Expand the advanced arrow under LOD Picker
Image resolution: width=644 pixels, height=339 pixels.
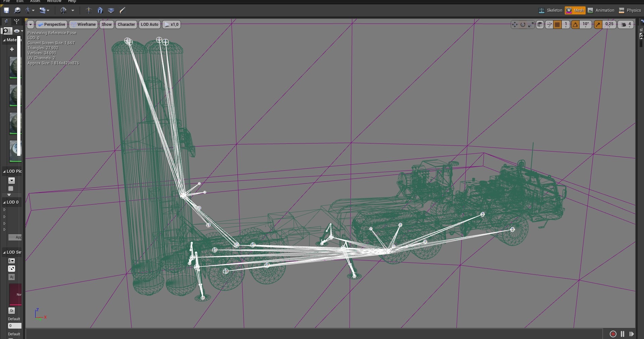coord(9,195)
